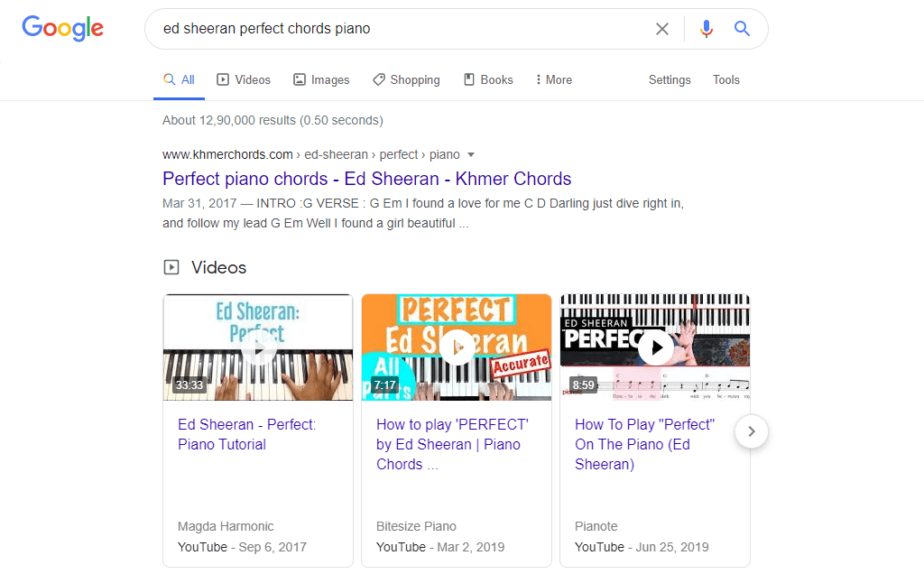The image size is (924, 574).
Task: Open search Tools options
Action: pos(726,79)
